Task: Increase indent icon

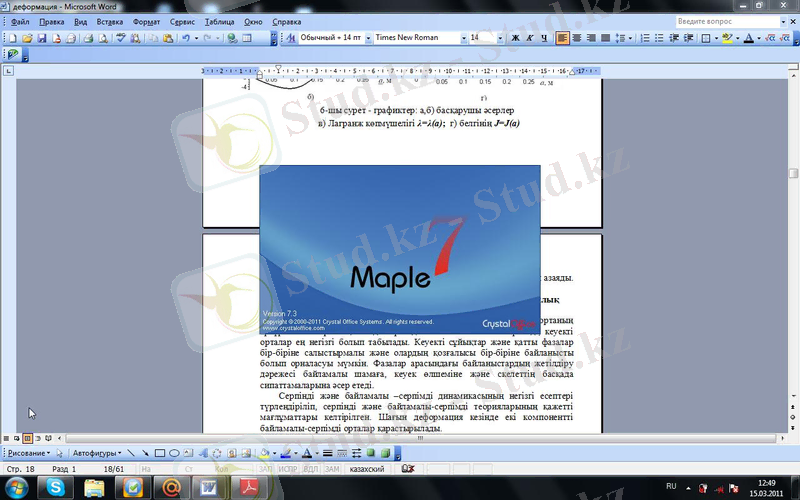Action: click(x=689, y=38)
